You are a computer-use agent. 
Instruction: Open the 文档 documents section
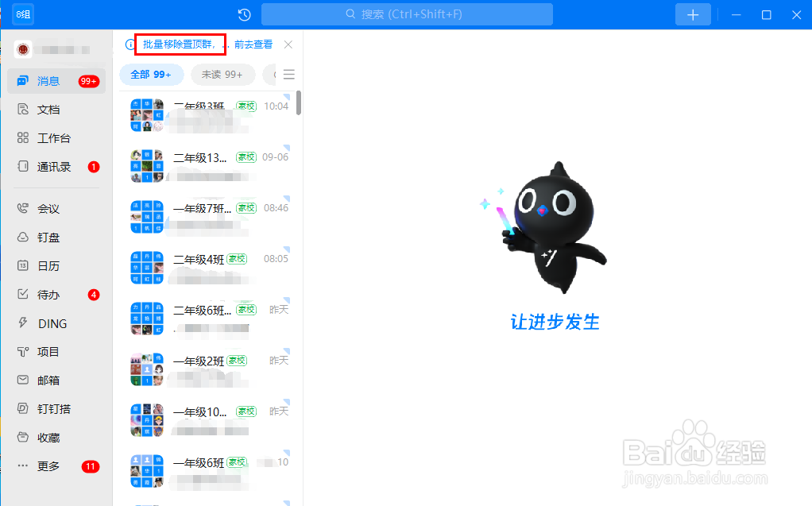56,110
